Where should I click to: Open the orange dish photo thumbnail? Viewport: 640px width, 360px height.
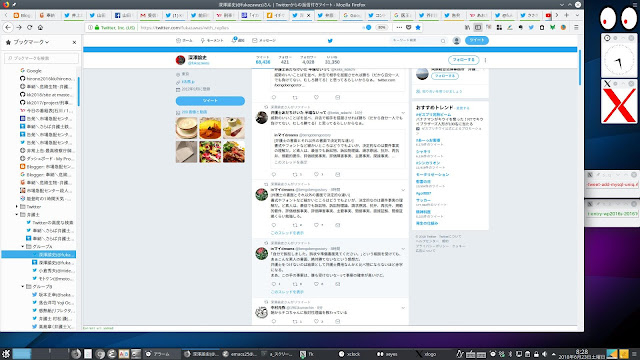pyautogui.click(x=210, y=128)
